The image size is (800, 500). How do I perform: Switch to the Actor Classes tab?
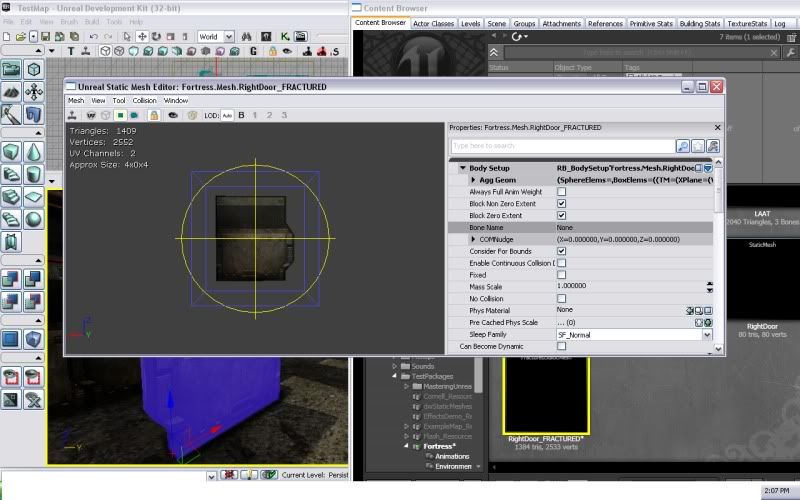click(x=433, y=23)
